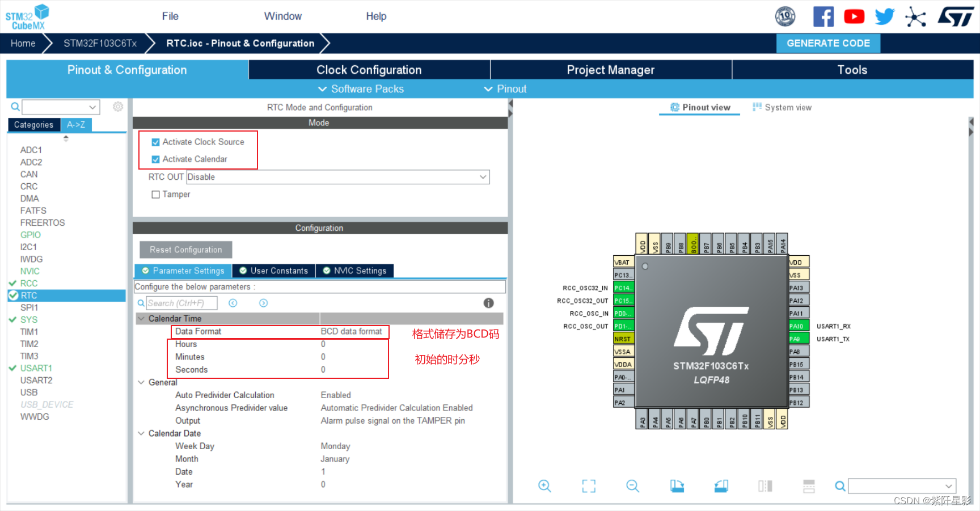Screen dimensions: 980x511
Task: Click the STM32CubeMX logo
Action: click(x=27, y=17)
